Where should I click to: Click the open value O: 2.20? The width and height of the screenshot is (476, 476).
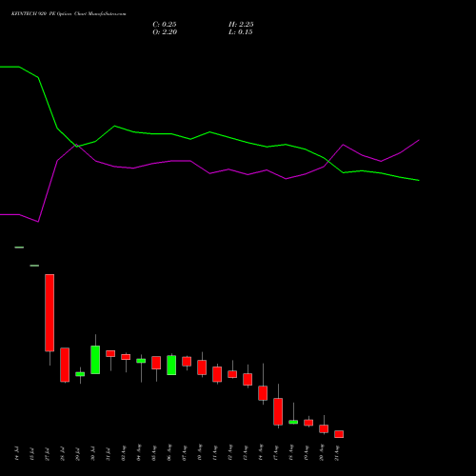(x=165, y=32)
